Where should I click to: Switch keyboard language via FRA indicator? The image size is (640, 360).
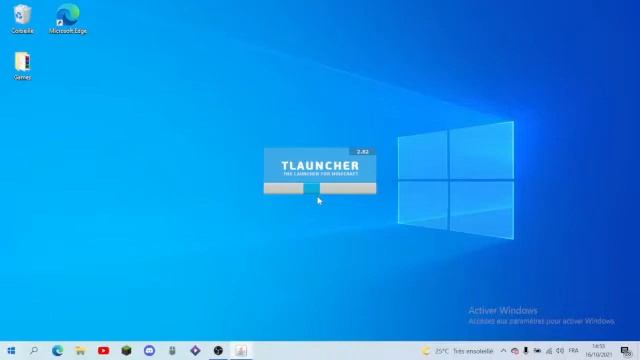(x=573, y=351)
